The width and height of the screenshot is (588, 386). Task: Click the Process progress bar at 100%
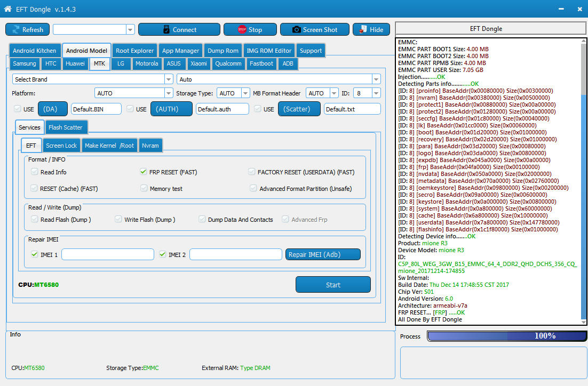point(507,336)
